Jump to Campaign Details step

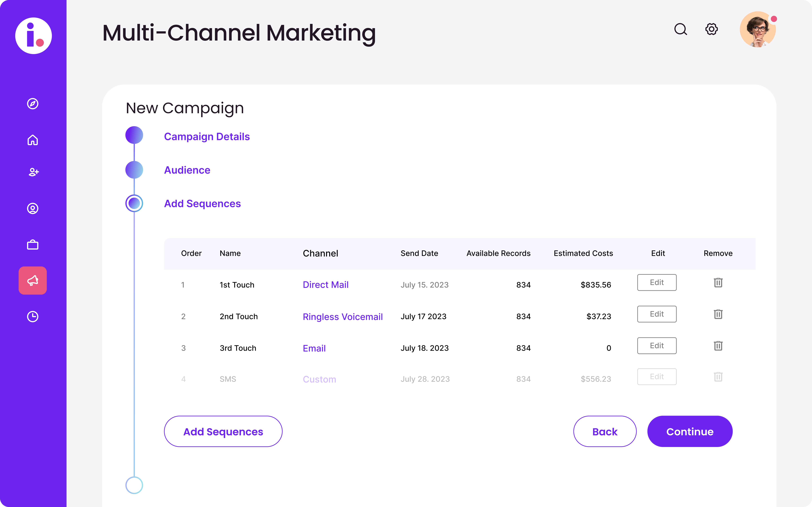pyautogui.click(x=207, y=136)
